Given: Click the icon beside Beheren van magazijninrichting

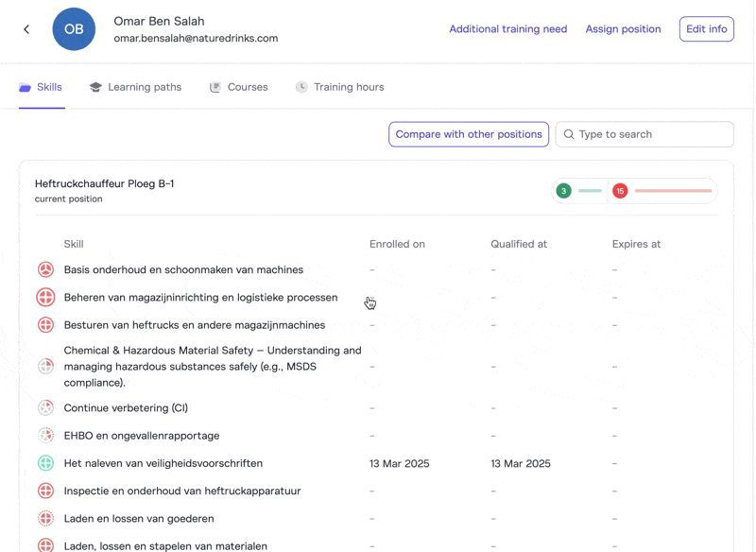Looking at the screenshot, I should tap(45, 298).
